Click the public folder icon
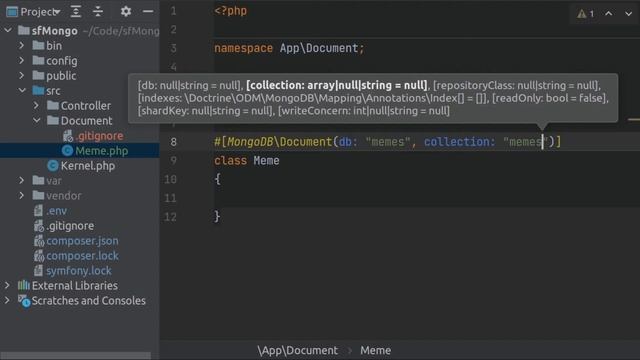640x360 pixels. pos(38,76)
